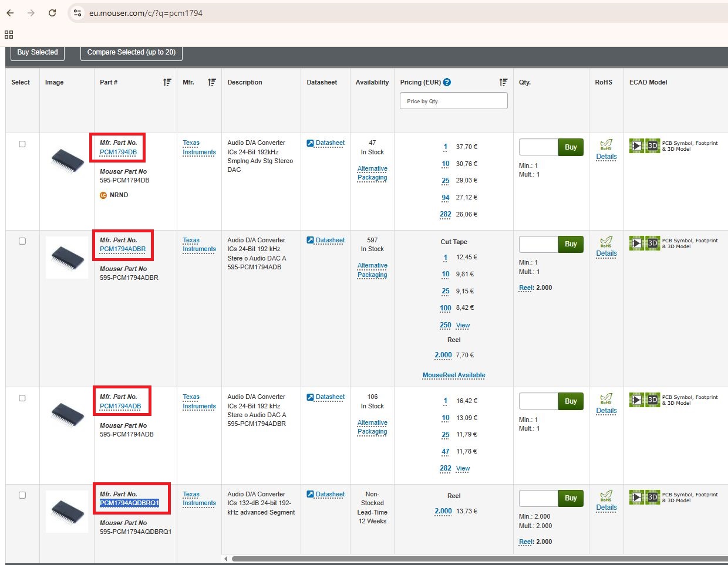Open Texas Instruments link for PCM1794DB
The height and width of the screenshot is (565, 728).
tap(199, 147)
